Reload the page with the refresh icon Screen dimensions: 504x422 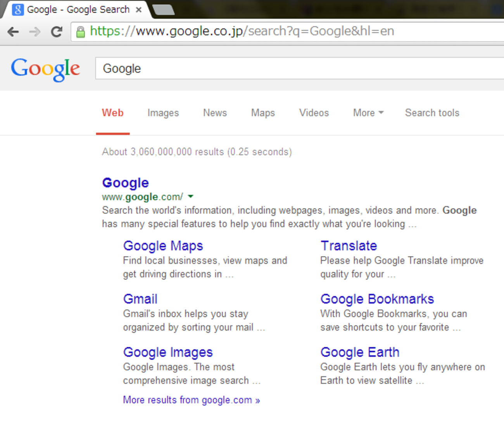(57, 32)
